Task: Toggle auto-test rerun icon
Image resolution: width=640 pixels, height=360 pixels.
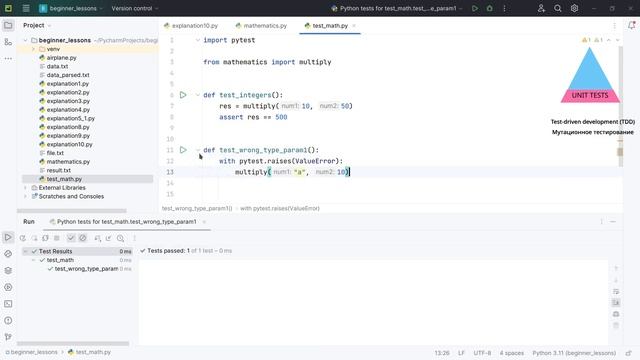Action: (x=45, y=238)
